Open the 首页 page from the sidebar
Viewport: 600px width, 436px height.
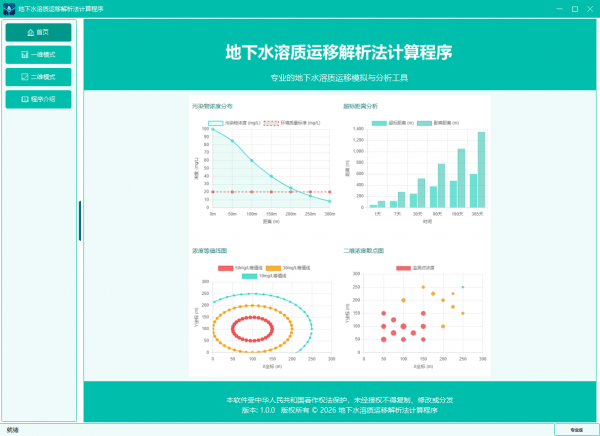(x=38, y=32)
